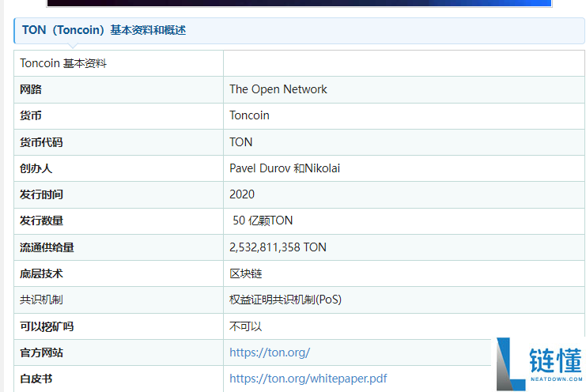Select the '2020' issue year value
The image size is (586, 392).
(242, 194)
